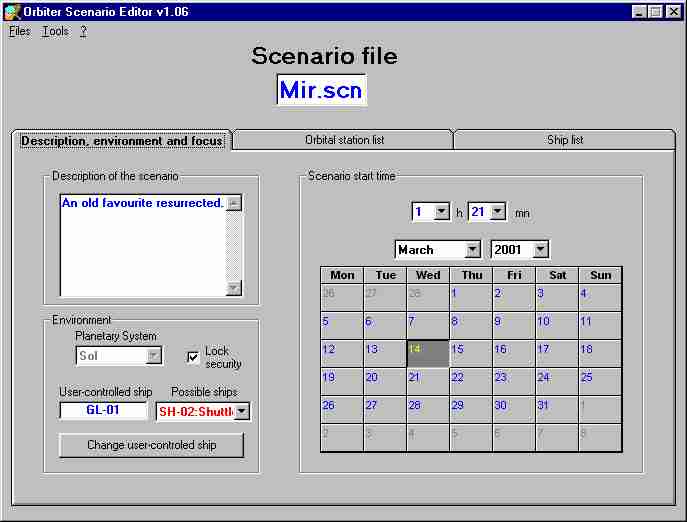
Task: Select March 28 in the calendar
Action: (428, 409)
